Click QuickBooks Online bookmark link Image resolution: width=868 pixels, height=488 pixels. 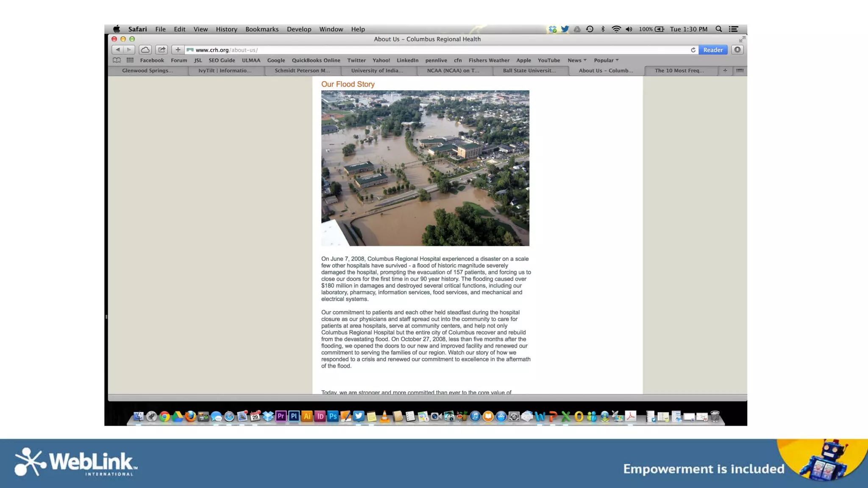coord(316,60)
